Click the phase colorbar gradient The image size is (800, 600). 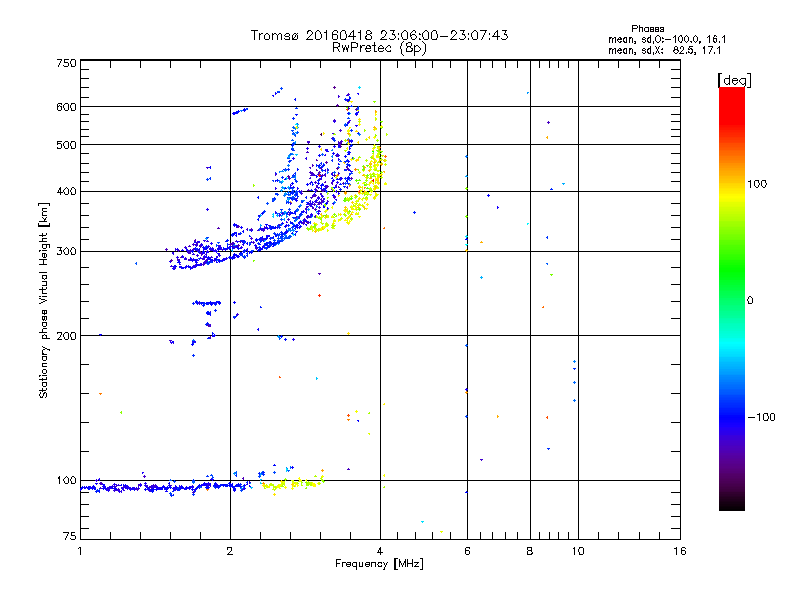click(x=732, y=299)
